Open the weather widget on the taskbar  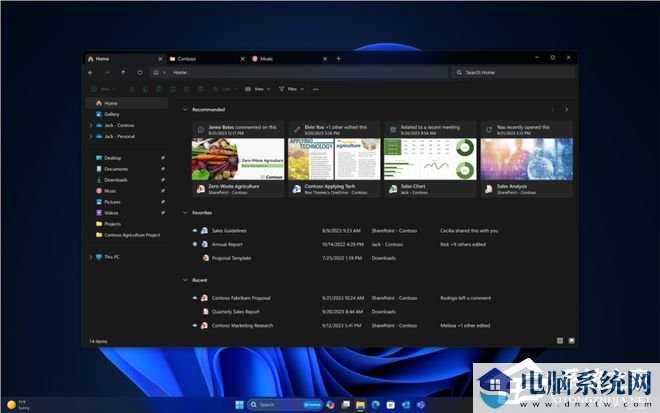(19, 405)
